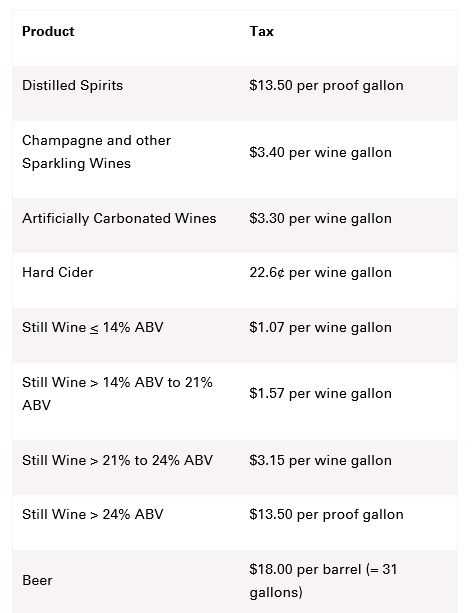Click Champagne and other Sparkling Wines cell
The height and width of the screenshot is (613, 472).
[96, 152]
